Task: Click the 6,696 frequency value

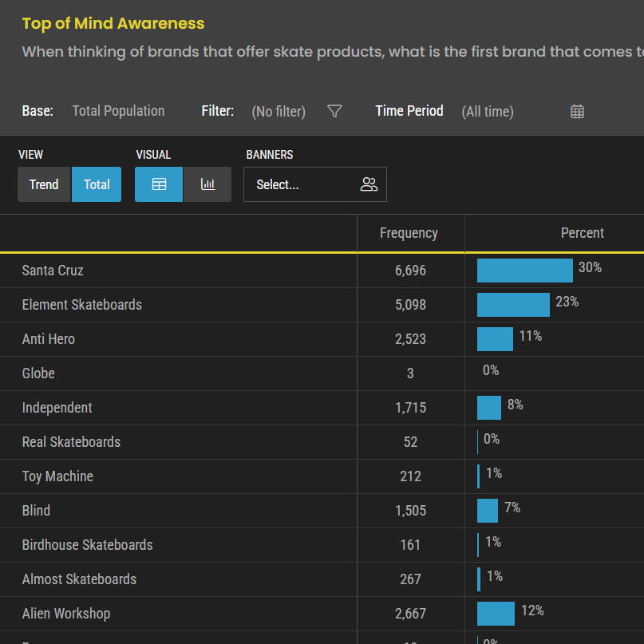Action: pyautogui.click(x=410, y=271)
